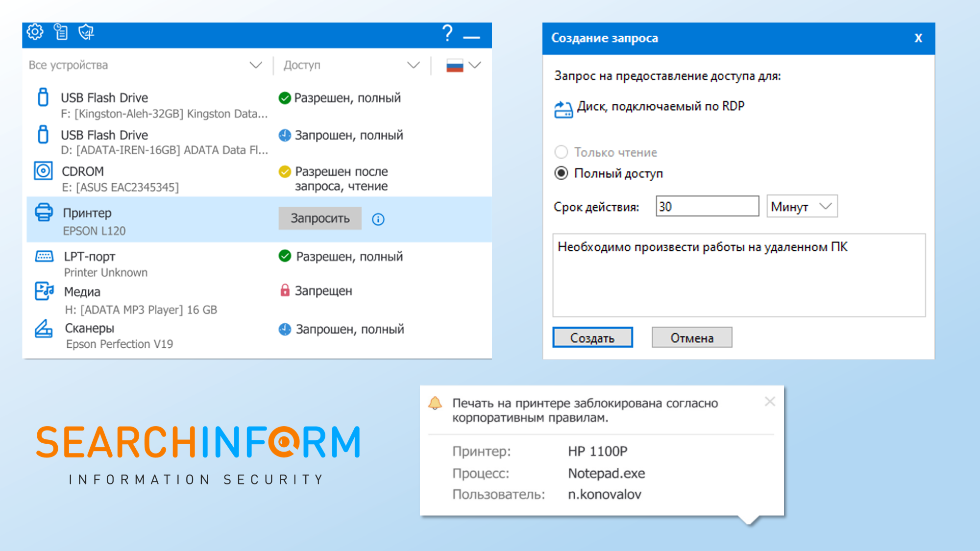Viewport: 980px width, 551px height.
Task: Open the language flag dropdown
Action: pos(463,65)
